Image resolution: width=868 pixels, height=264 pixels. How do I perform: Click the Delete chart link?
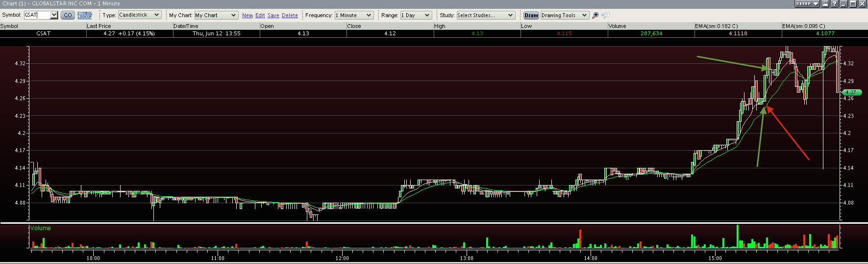290,16
